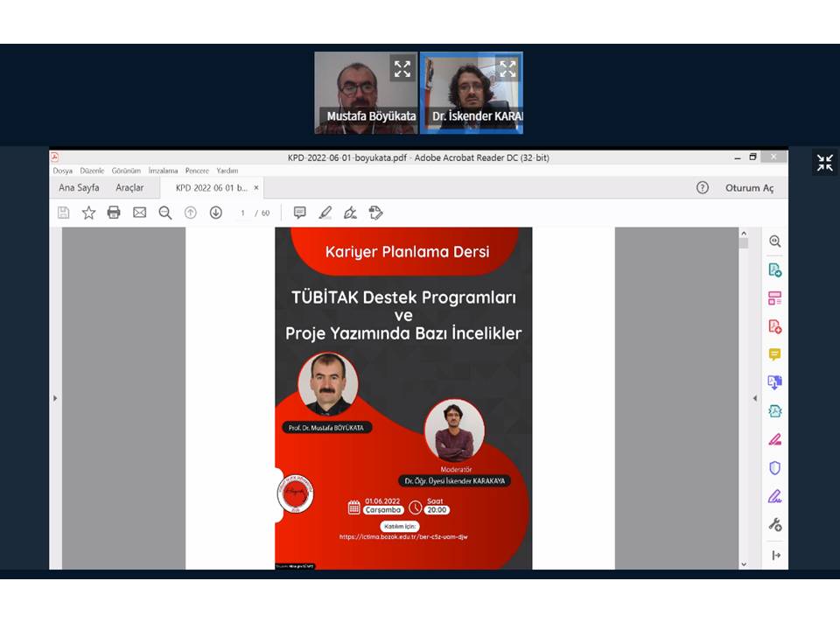Viewport: 840px width, 630px height.
Task: Click the page number input field
Action: (x=243, y=213)
